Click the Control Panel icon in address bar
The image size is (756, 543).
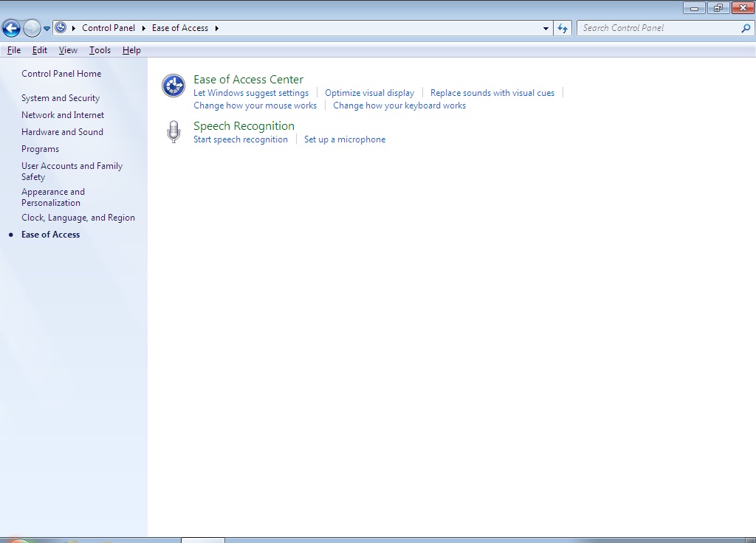[x=61, y=28]
